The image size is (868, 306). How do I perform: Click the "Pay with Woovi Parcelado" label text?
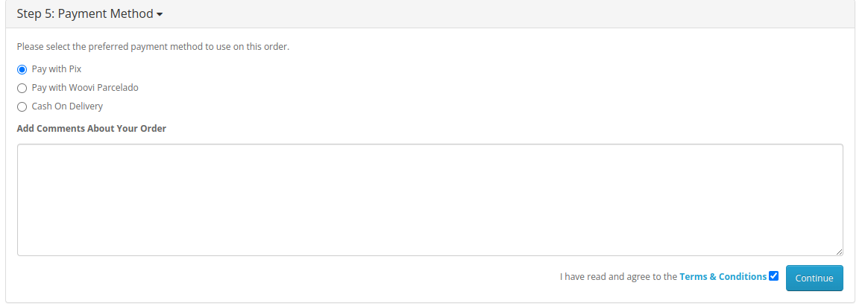tap(85, 88)
